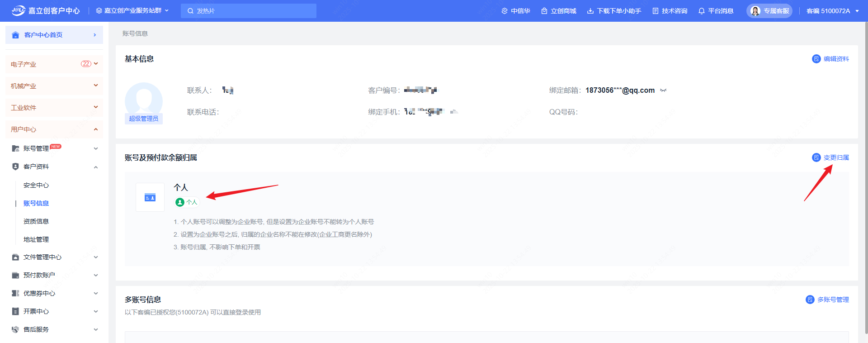Viewport: 868px width, 343px height.
Task: Collapse the 客户资料 submenu chevron
Action: 96,167
